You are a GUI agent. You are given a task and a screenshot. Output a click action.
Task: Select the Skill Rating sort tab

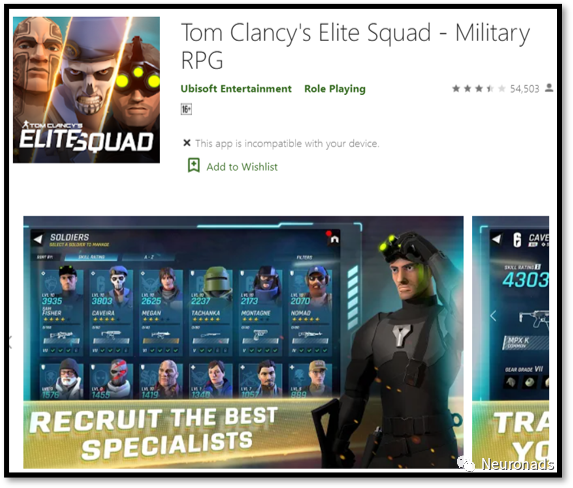tap(91, 257)
